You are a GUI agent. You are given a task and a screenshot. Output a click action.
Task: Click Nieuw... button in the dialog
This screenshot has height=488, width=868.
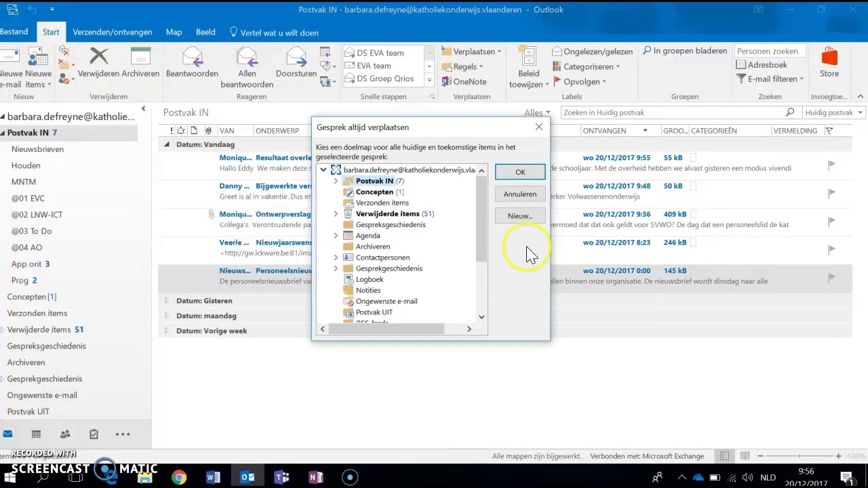[x=520, y=216]
